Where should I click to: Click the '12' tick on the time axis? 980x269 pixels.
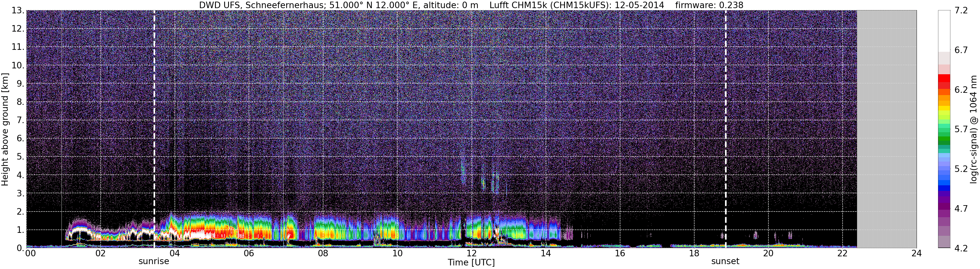(471, 253)
